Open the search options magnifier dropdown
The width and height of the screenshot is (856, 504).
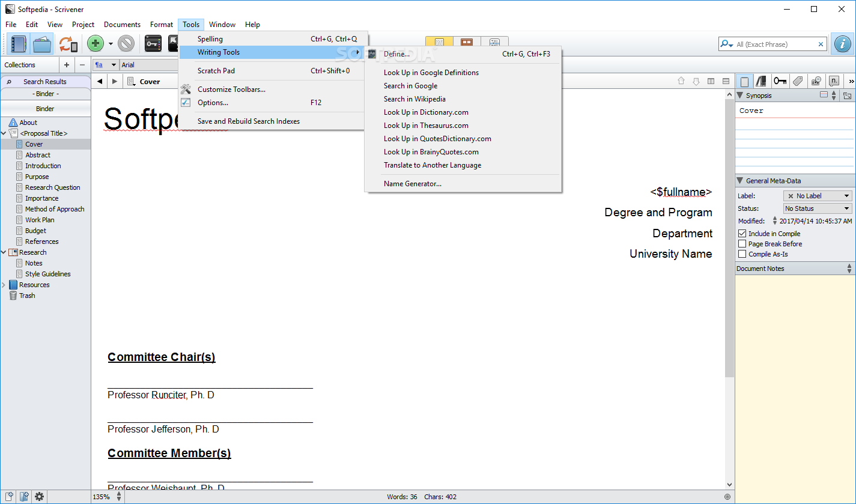727,44
